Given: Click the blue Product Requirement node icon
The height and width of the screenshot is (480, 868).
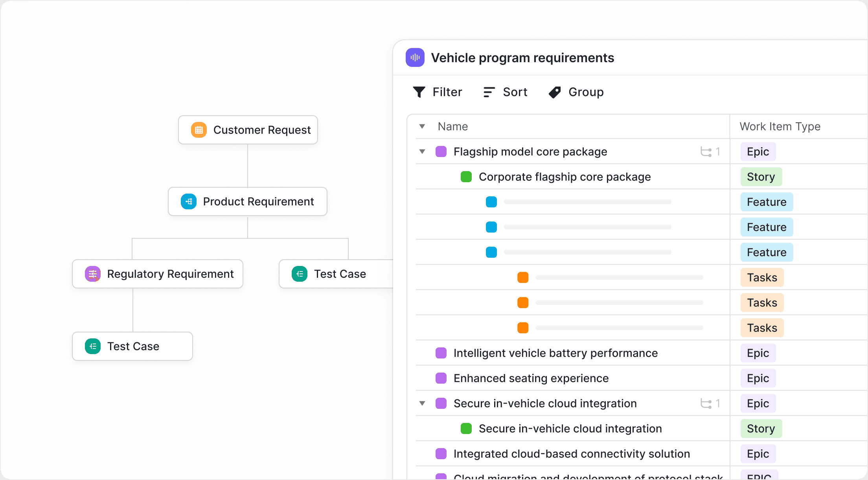Looking at the screenshot, I should 188,201.
